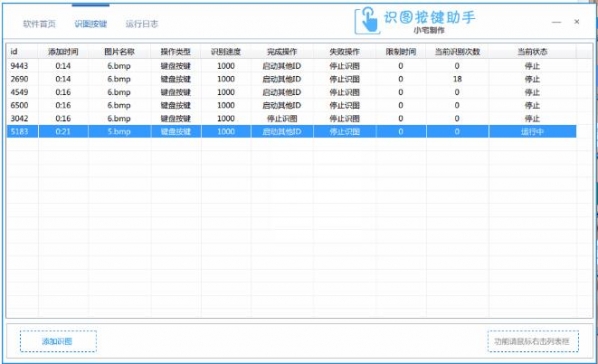The height and width of the screenshot is (364, 598).
Task: Select the row with id 9443
Action: click(291, 66)
